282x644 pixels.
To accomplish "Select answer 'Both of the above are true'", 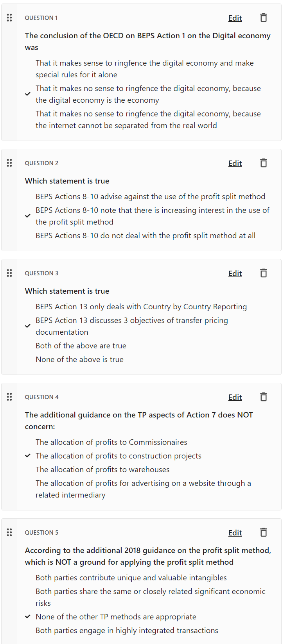I will click(81, 346).
